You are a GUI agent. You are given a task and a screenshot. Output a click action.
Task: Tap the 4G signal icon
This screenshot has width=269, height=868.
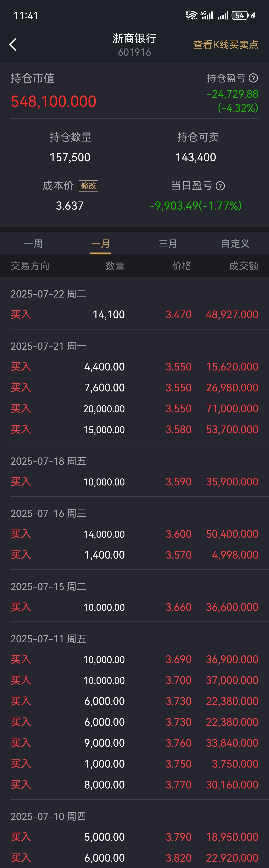[x=207, y=15]
